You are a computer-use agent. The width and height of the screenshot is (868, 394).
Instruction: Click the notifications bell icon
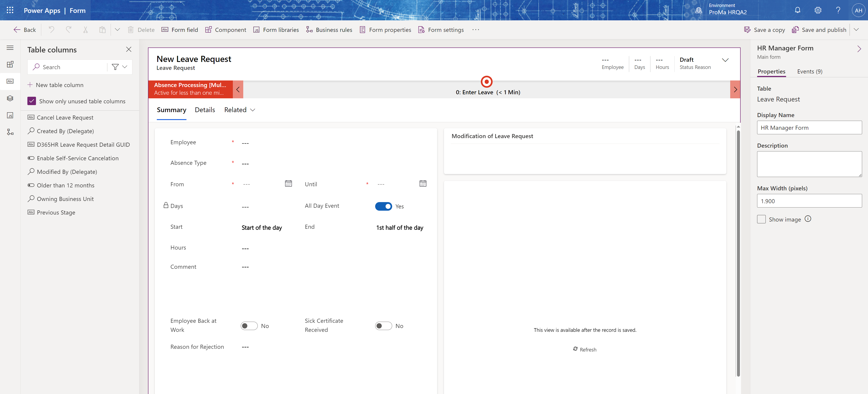pos(797,10)
